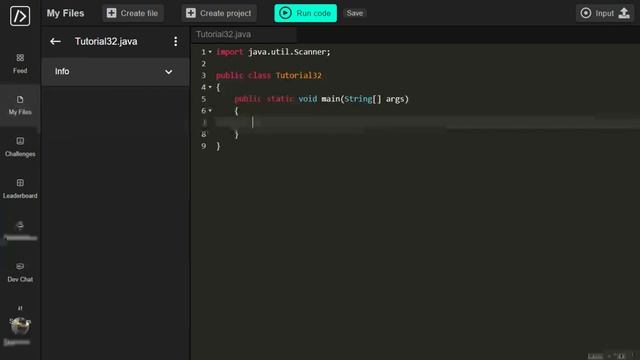Save the current file
Image resolution: width=640 pixels, height=360 pixels.
pos(354,13)
